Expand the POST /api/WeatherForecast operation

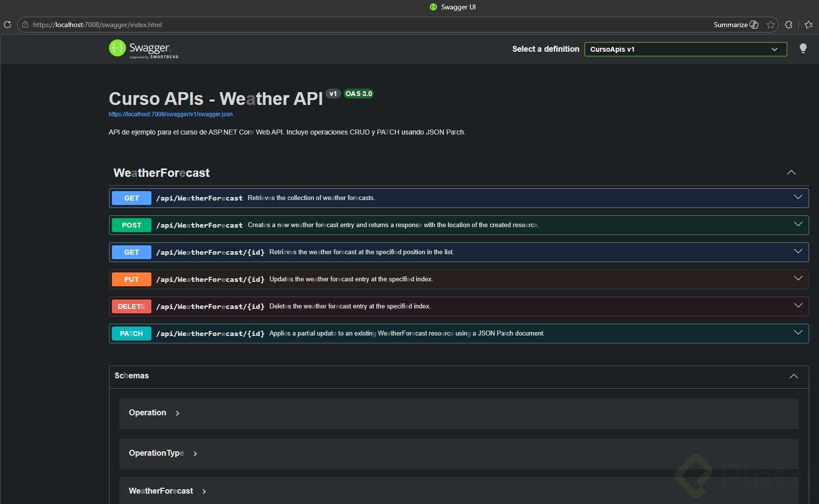coord(798,225)
